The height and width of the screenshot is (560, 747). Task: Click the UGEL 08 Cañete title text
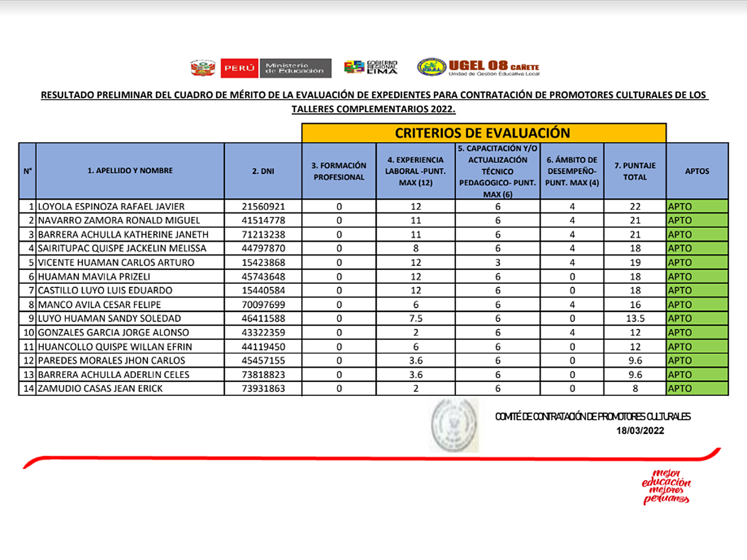pos(494,66)
